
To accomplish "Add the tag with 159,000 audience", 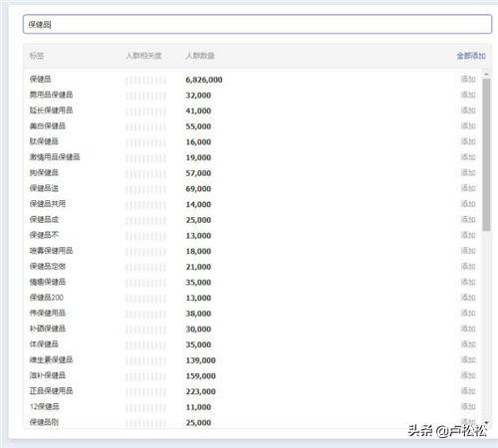I will click(x=468, y=375).
